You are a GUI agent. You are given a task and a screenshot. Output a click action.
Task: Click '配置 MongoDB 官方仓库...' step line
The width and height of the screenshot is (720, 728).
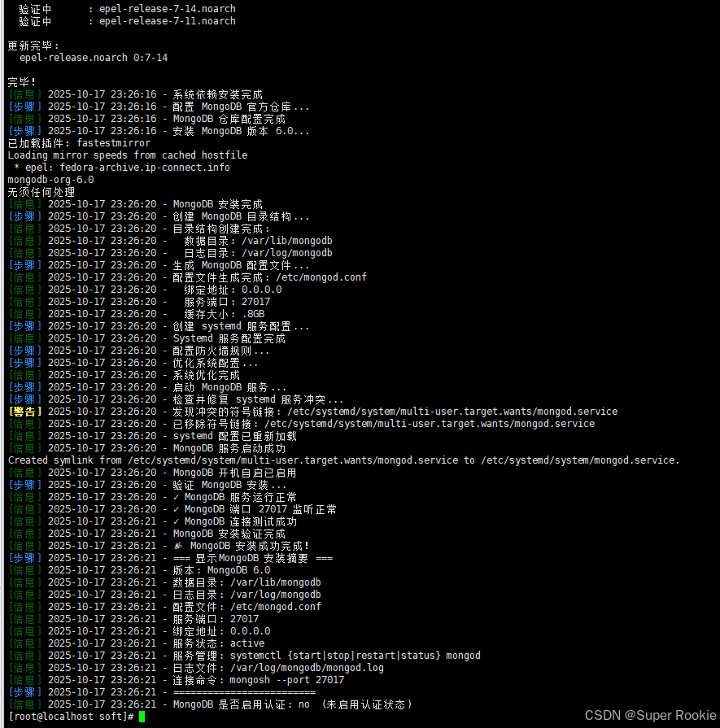click(x=241, y=107)
